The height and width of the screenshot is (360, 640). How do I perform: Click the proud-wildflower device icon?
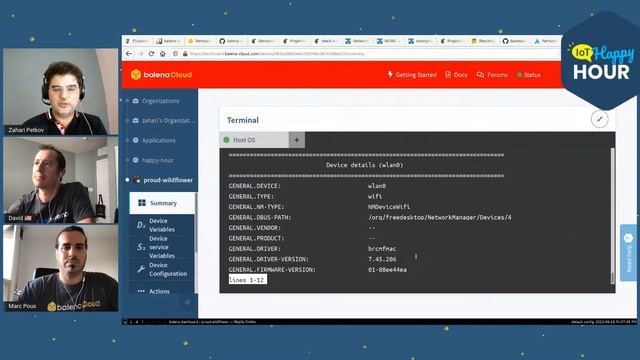pyautogui.click(x=137, y=180)
